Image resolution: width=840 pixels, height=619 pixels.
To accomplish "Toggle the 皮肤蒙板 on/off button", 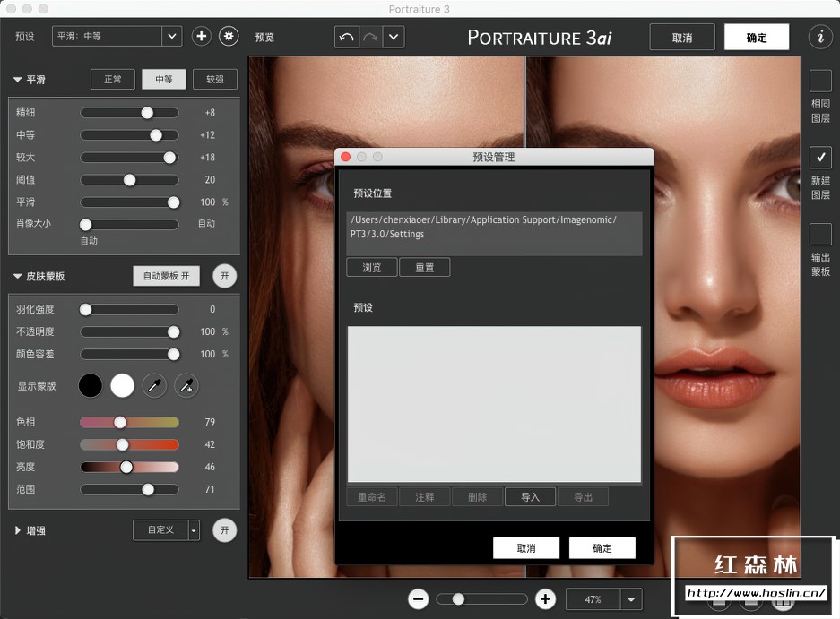I will tap(225, 276).
